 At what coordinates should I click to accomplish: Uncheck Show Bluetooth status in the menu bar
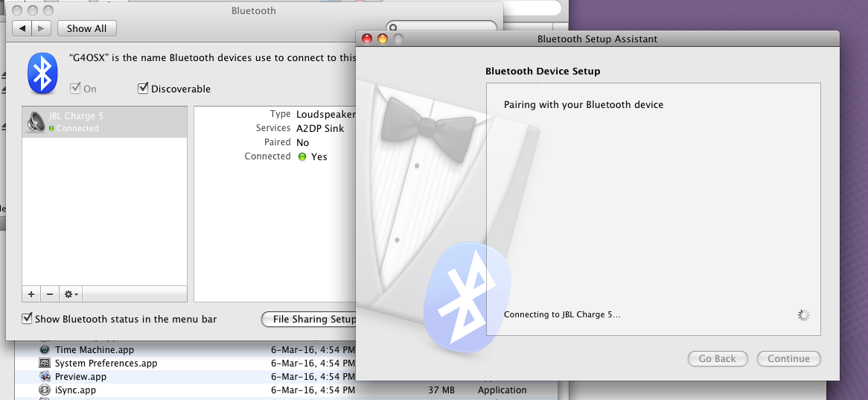(x=28, y=319)
